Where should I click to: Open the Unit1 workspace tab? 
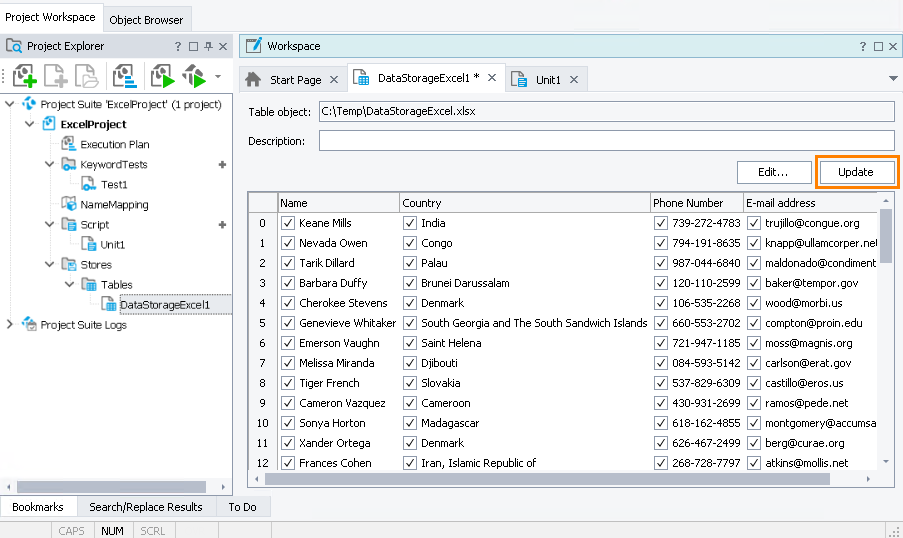pyautogui.click(x=546, y=79)
